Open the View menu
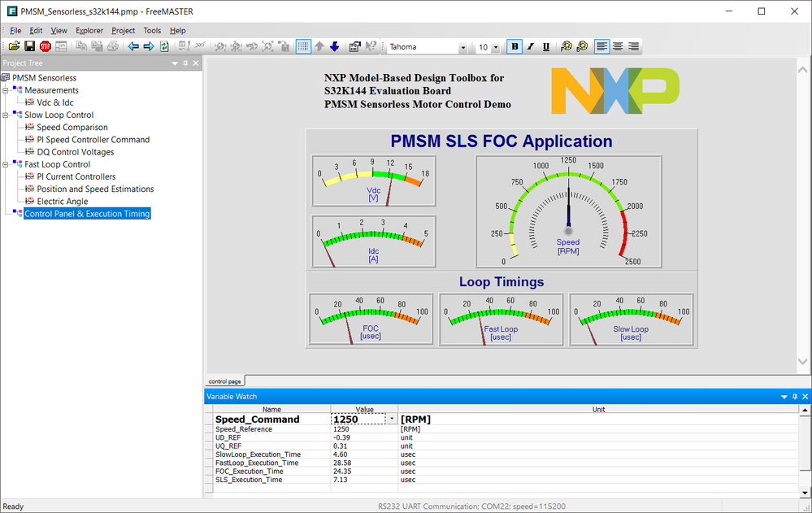The width and height of the screenshot is (812, 513). [59, 31]
